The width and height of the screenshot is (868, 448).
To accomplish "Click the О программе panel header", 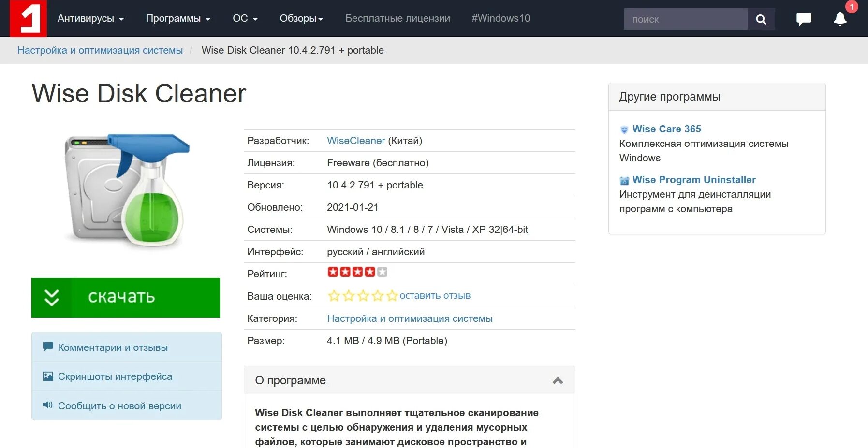I will click(410, 380).
